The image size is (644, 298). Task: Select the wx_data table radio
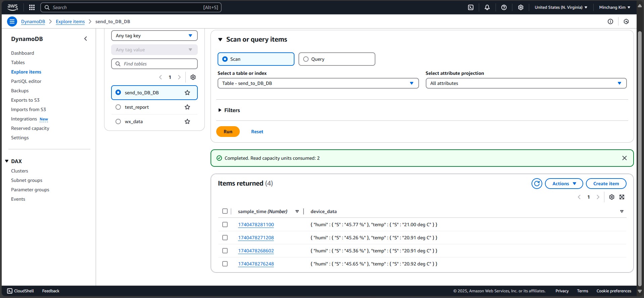118,121
